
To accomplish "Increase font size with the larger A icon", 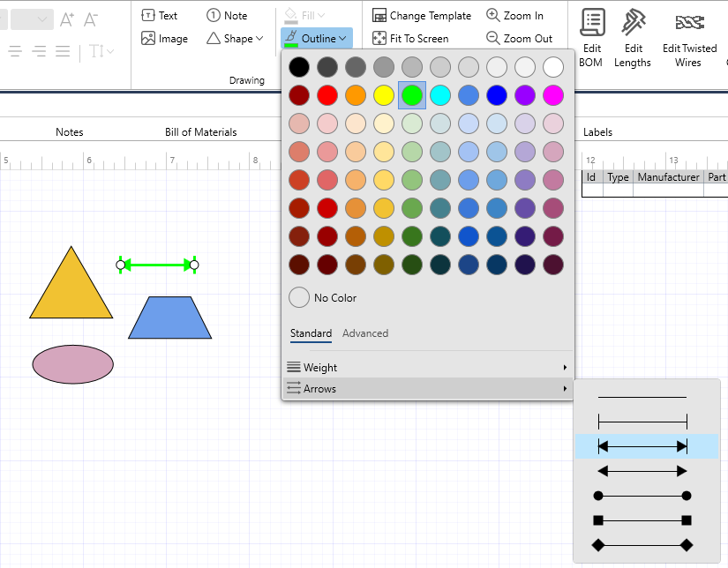I will [67, 19].
